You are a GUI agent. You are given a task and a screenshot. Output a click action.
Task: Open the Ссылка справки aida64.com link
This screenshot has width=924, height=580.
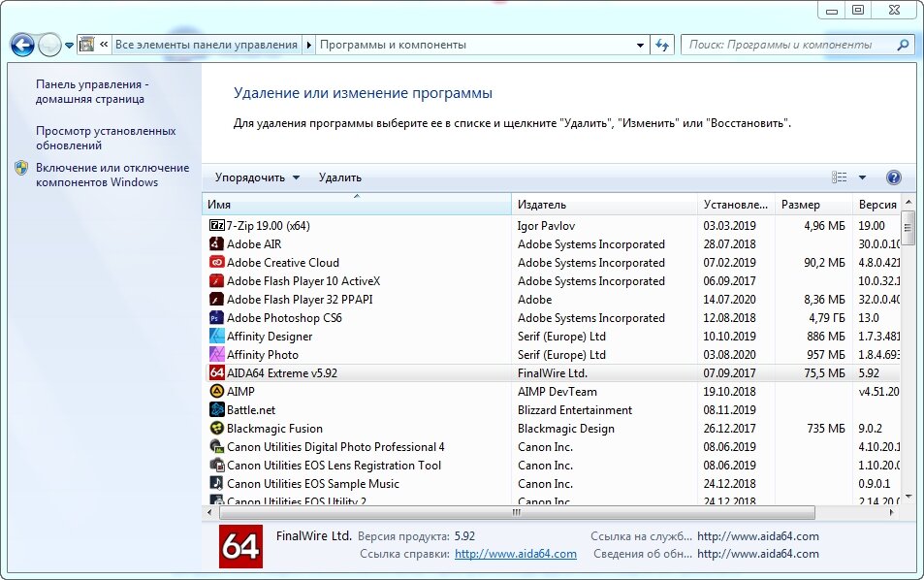pyautogui.click(x=516, y=554)
